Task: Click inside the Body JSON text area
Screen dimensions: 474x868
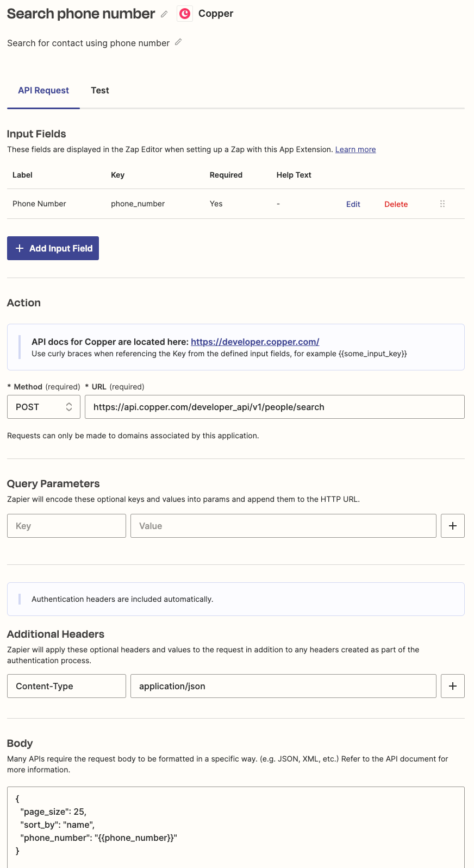Action: (x=236, y=827)
